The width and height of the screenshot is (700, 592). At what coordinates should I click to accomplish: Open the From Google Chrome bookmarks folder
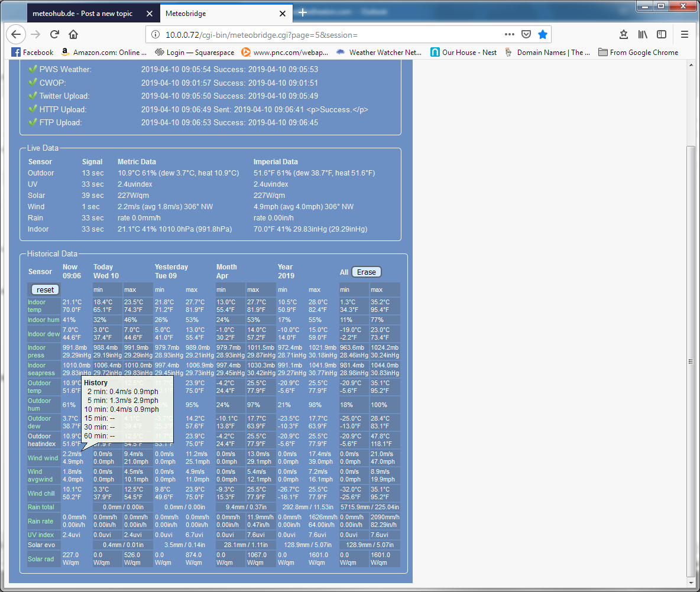pos(638,53)
